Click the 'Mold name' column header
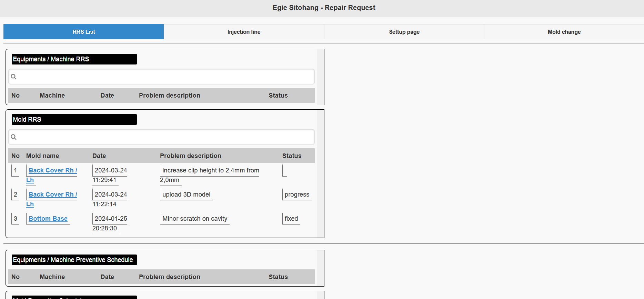The image size is (644, 299). coord(42,156)
